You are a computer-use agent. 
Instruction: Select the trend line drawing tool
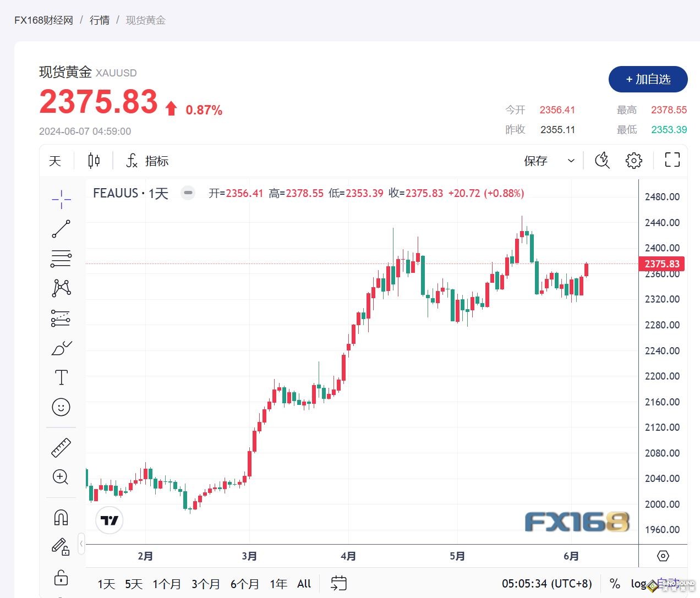click(x=61, y=229)
